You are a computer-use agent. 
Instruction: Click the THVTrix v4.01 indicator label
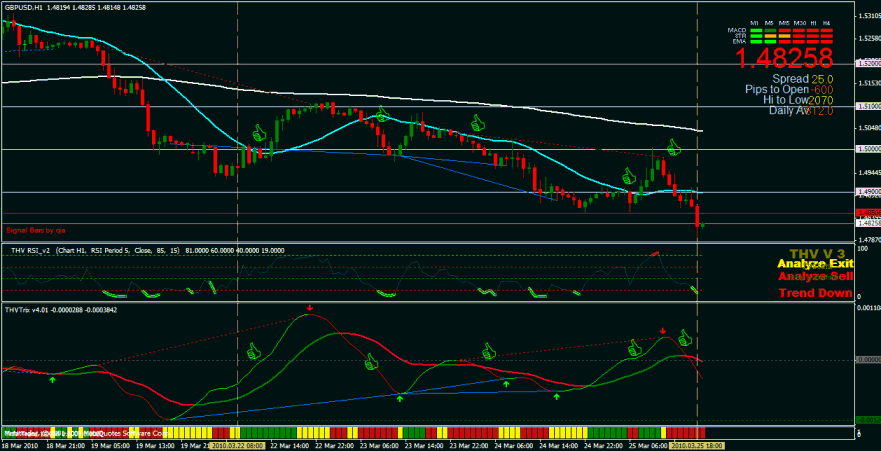[33, 311]
